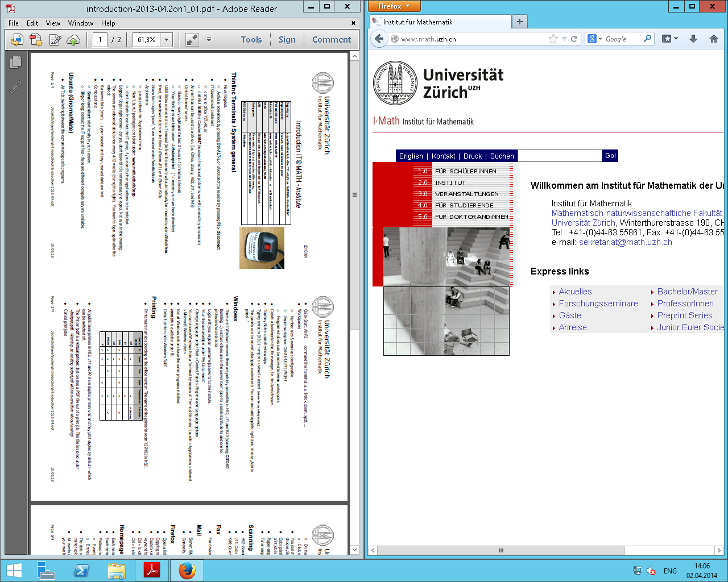Click the Go! search button
This screenshot has width=728, height=582.
(610, 156)
